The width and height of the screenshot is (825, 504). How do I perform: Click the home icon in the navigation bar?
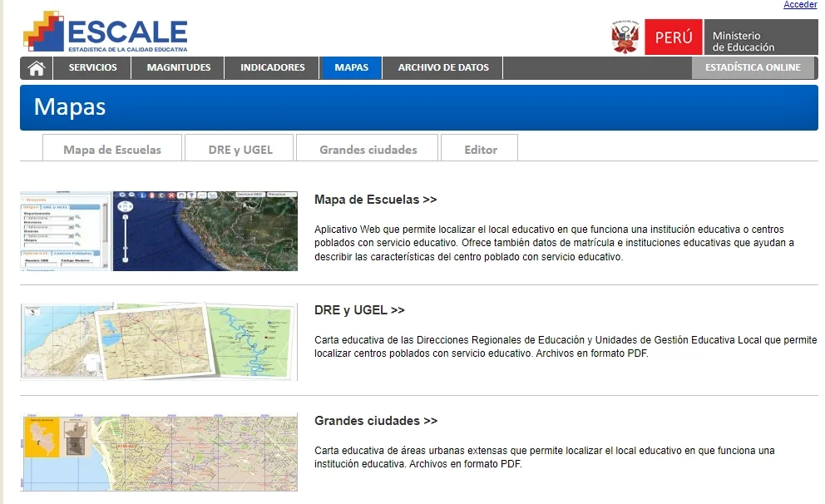[x=35, y=68]
